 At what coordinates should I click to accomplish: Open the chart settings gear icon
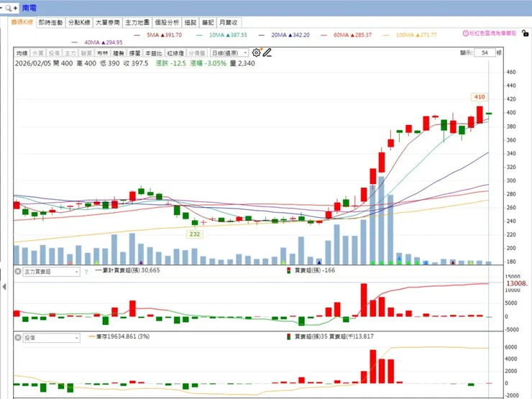coord(256,52)
